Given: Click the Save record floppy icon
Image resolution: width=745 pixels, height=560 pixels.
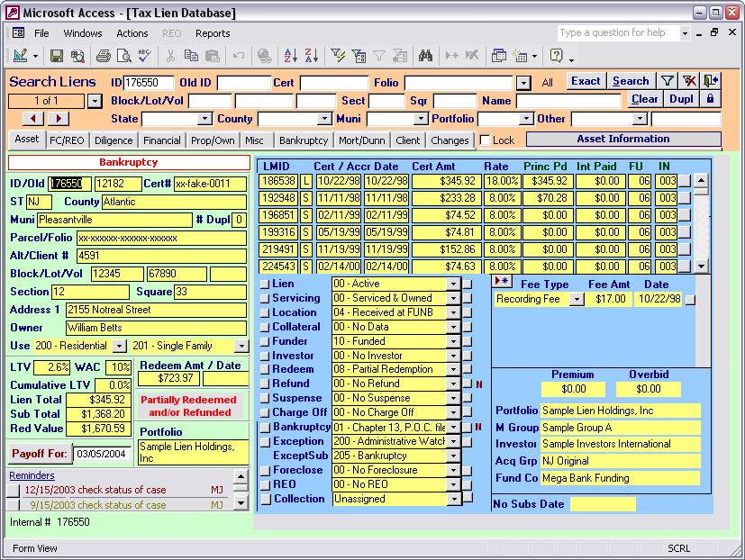Looking at the screenshot, I should tap(57, 56).
